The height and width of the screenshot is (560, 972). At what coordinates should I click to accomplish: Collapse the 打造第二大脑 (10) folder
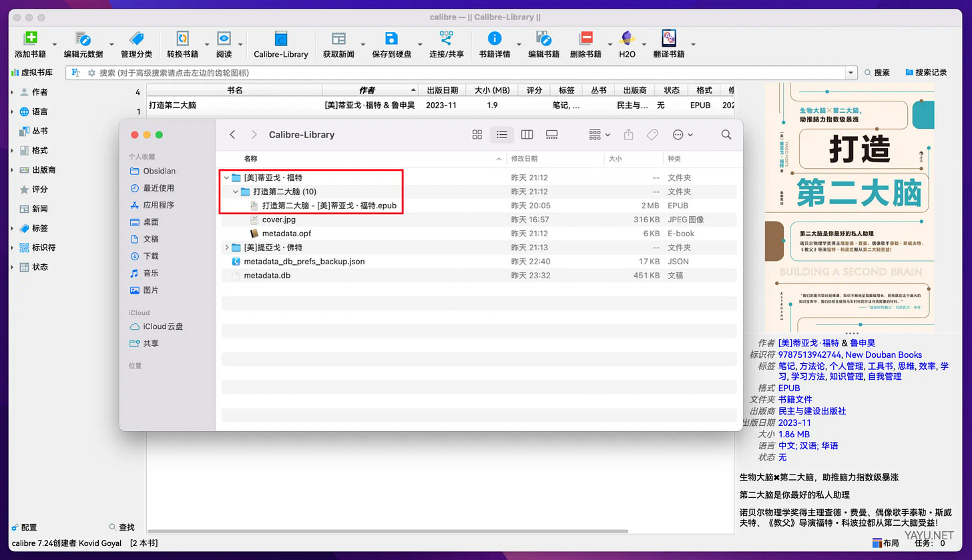(x=236, y=192)
